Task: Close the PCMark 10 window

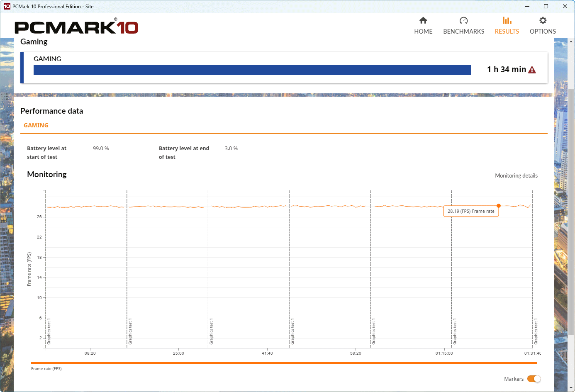Action: [565, 6]
